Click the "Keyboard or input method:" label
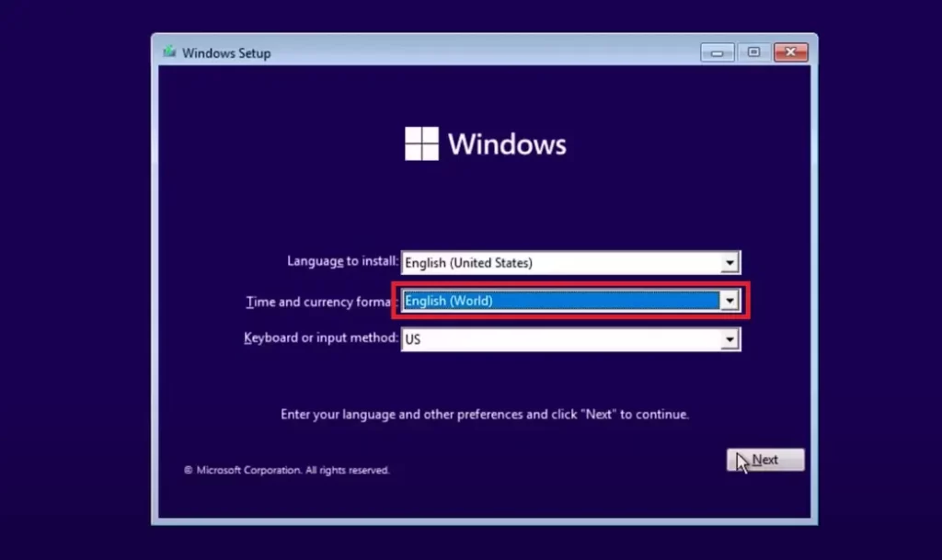Screen dimensions: 942x560 321,337
